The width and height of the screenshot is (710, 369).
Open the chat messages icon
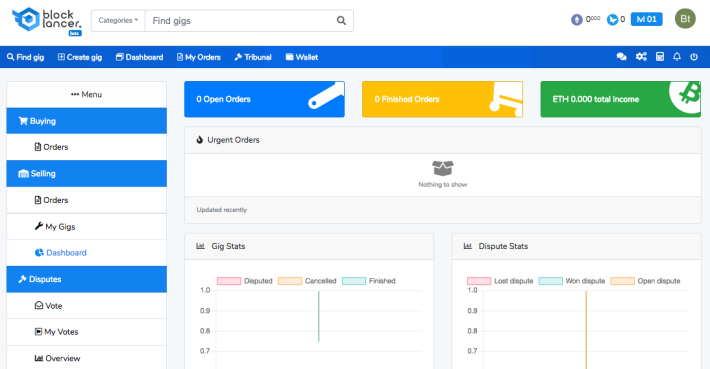(x=621, y=57)
